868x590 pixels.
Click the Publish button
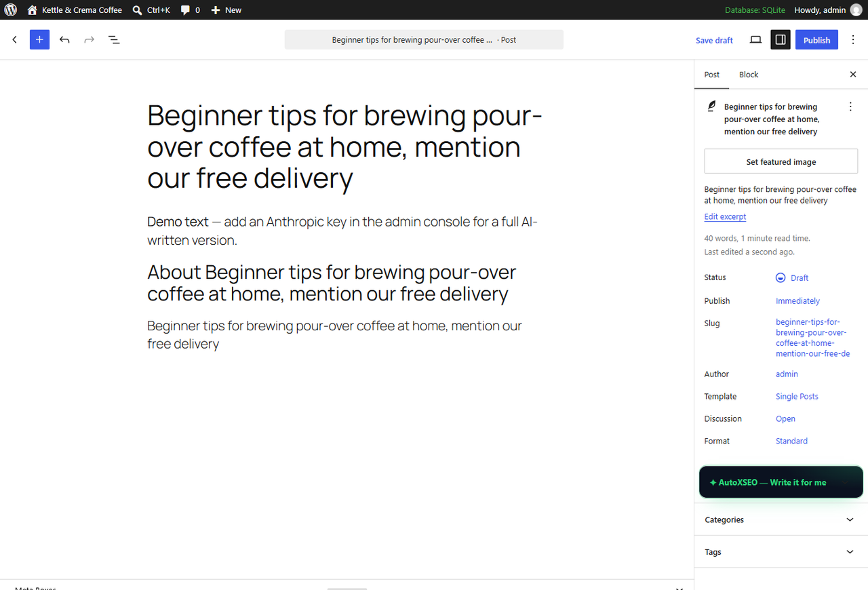click(816, 40)
